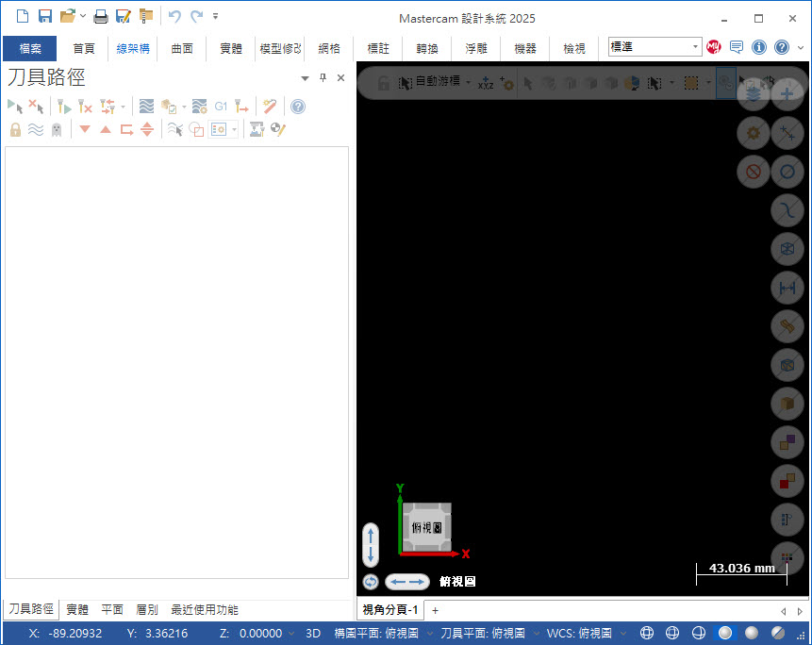Open the 標準 ribbon mode combo box

point(655,47)
